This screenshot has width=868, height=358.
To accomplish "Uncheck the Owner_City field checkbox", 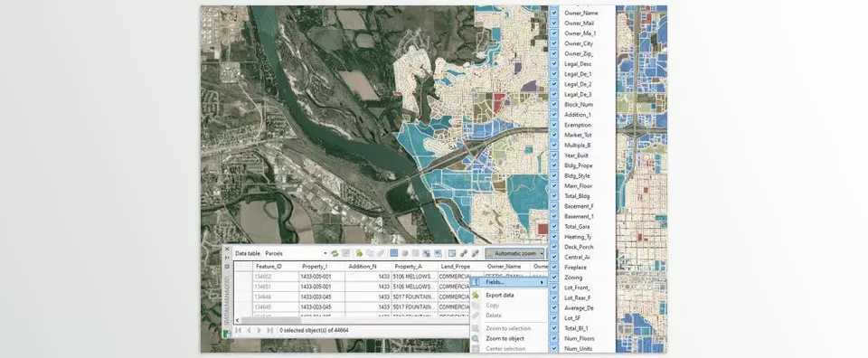I will (554, 43).
